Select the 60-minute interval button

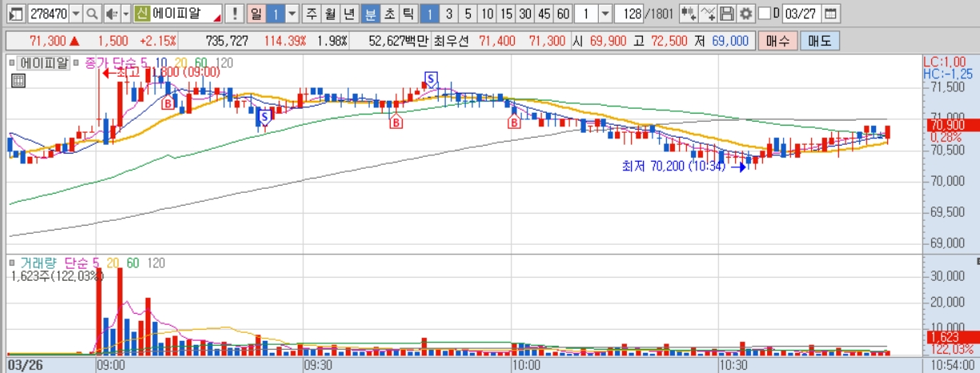564,14
